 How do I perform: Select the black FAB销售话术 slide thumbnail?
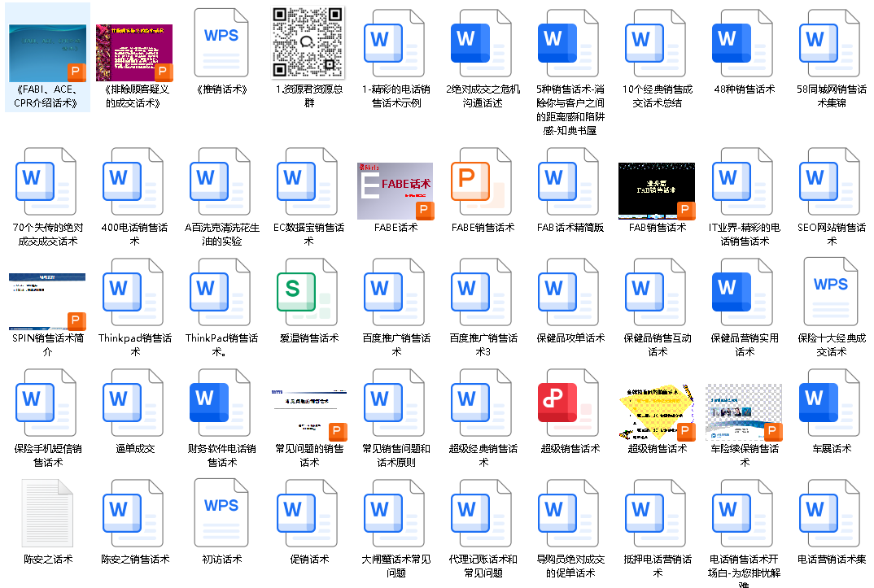pyautogui.click(x=656, y=191)
